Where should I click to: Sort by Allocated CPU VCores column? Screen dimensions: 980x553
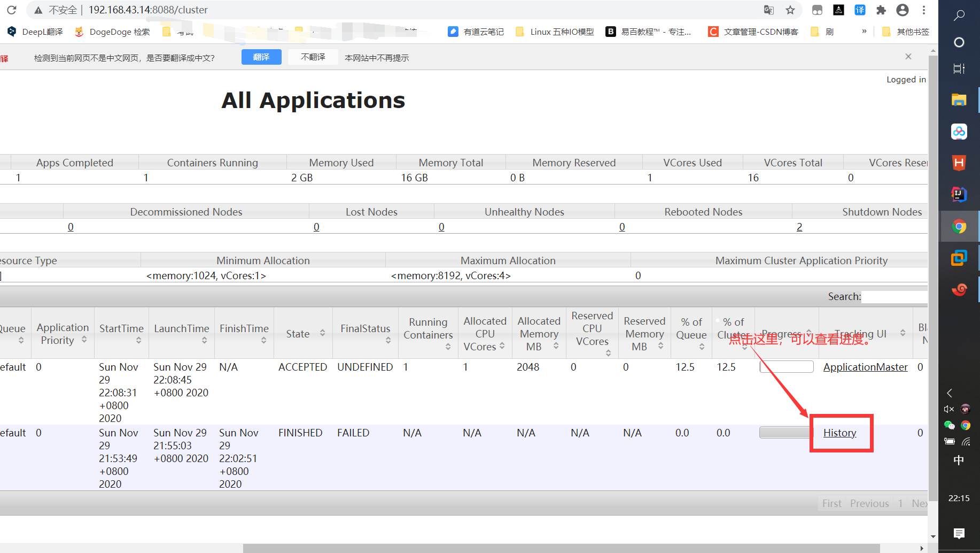pyautogui.click(x=485, y=334)
